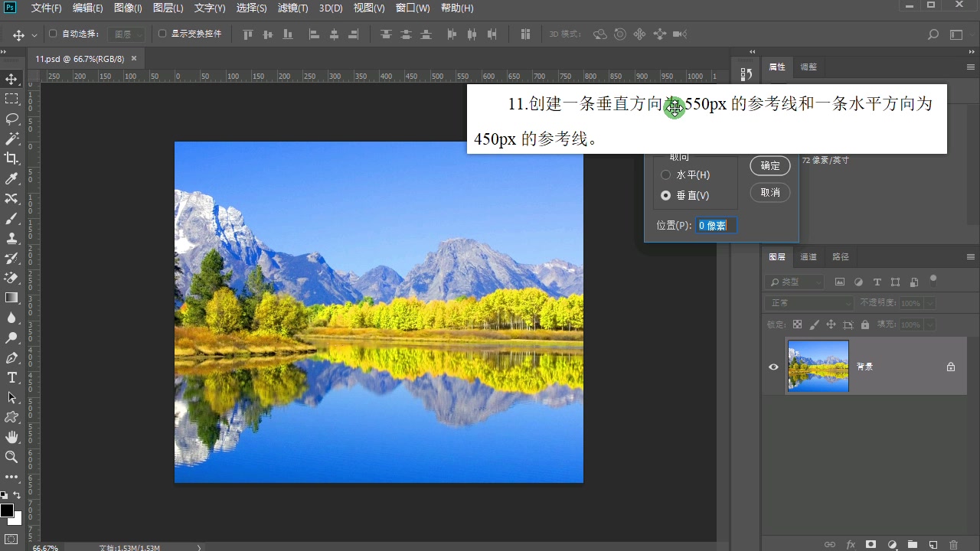Open the 图像(I) menu
The height and width of the screenshot is (551, 980).
tap(128, 8)
